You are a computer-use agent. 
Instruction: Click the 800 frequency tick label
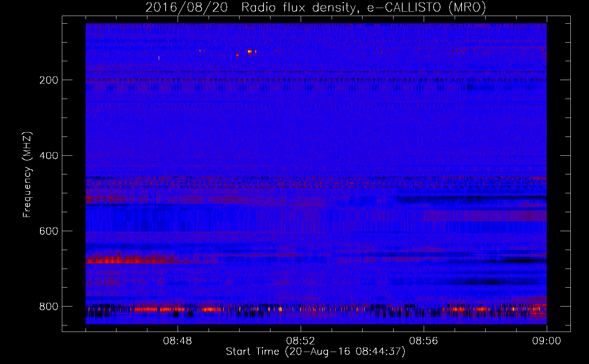tap(49, 307)
